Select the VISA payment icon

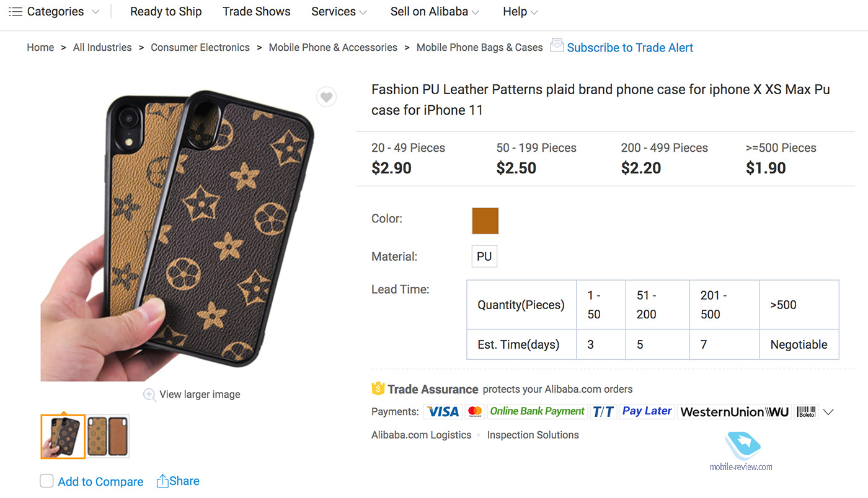(443, 411)
